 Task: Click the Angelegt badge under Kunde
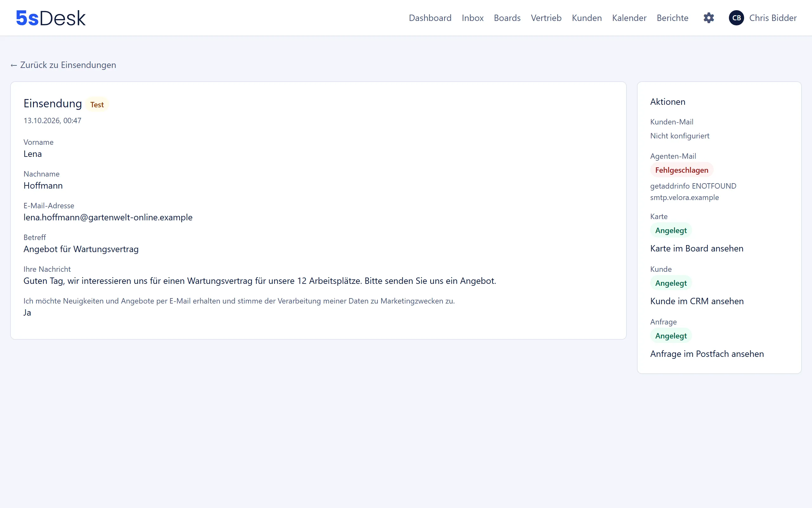(x=671, y=283)
